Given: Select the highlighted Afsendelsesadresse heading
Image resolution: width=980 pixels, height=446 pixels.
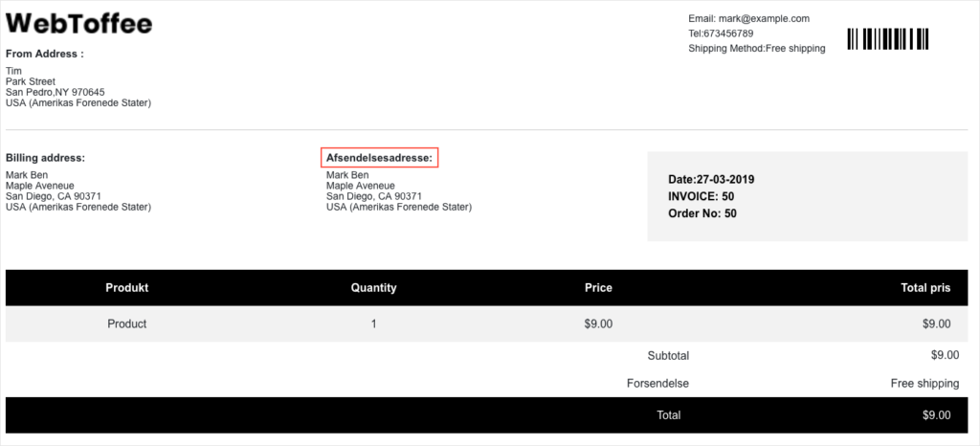Looking at the screenshot, I should (x=379, y=158).
